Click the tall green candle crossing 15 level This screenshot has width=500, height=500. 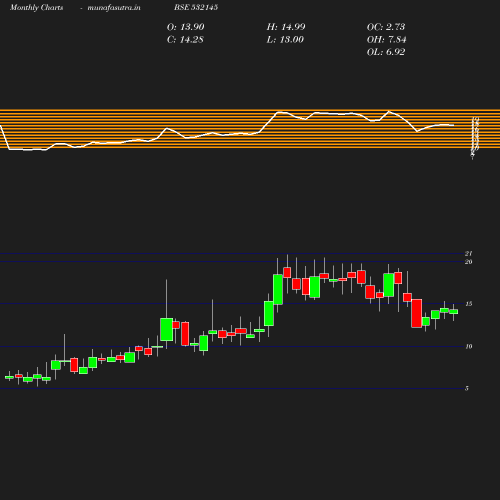(278, 289)
